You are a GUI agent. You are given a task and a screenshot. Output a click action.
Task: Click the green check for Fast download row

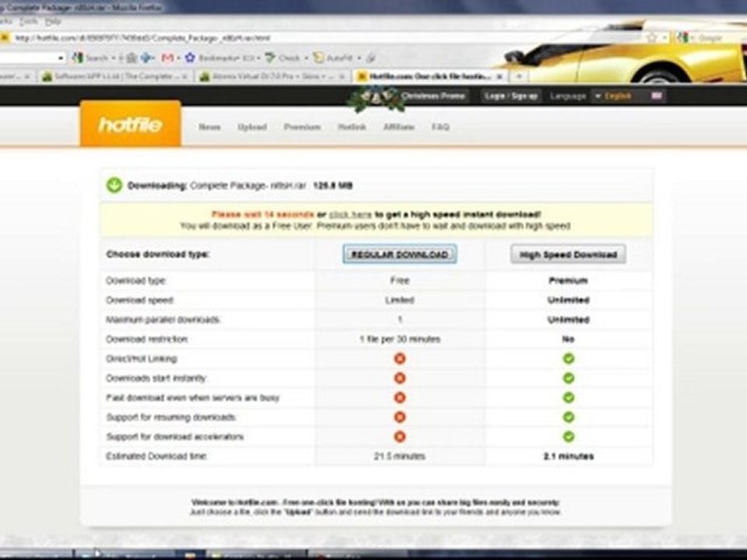click(568, 397)
